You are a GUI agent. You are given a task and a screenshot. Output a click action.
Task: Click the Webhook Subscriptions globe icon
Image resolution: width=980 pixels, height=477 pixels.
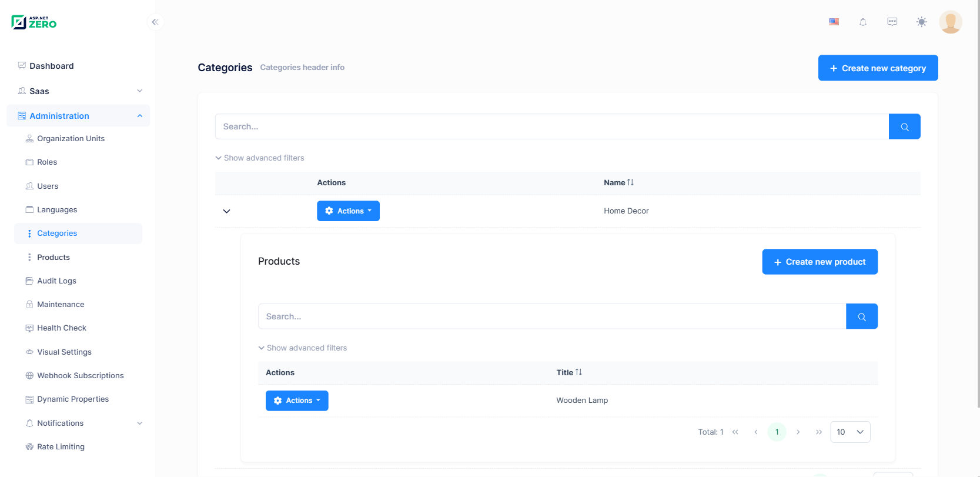point(29,376)
